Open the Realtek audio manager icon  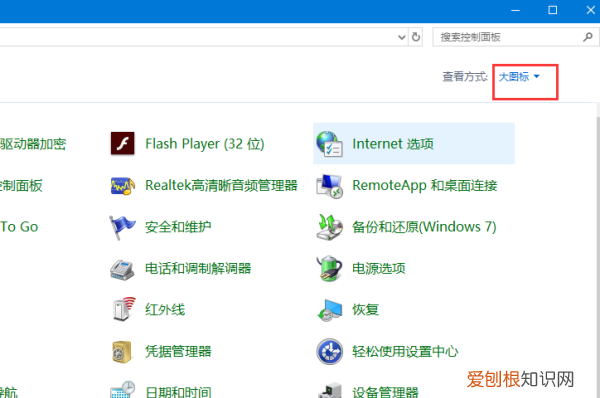point(122,186)
